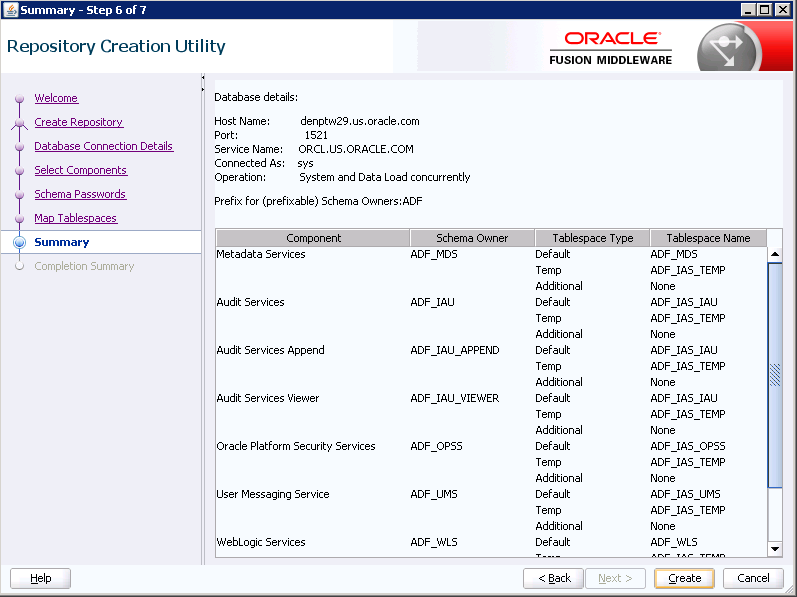This screenshot has width=797, height=597.
Task: Select the Audit Services Append row
Action: click(491, 350)
